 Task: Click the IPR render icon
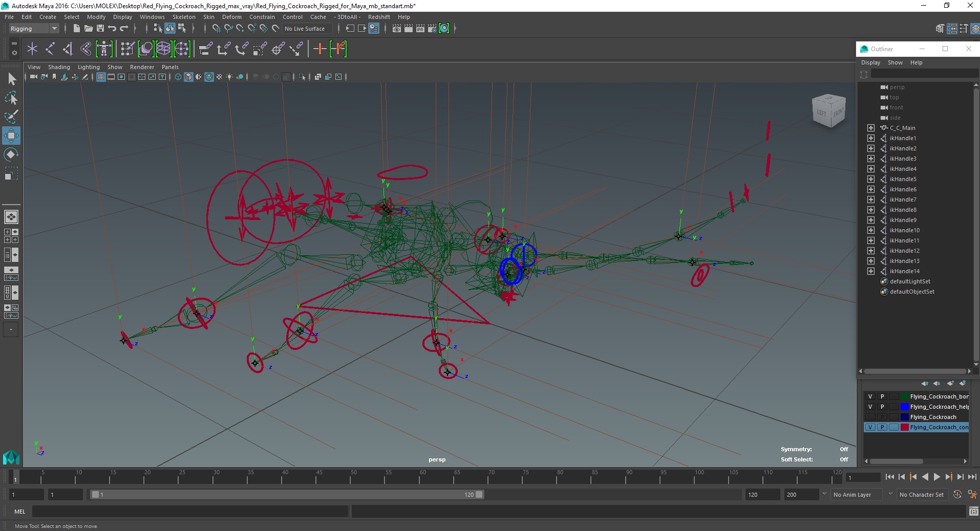pos(420,29)
